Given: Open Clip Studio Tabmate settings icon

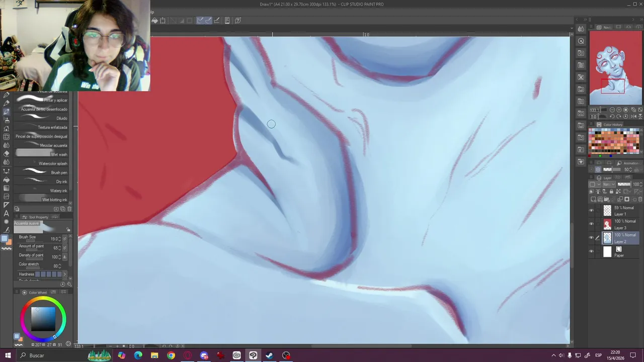Looking at the screenshot, I should [227, 21].
